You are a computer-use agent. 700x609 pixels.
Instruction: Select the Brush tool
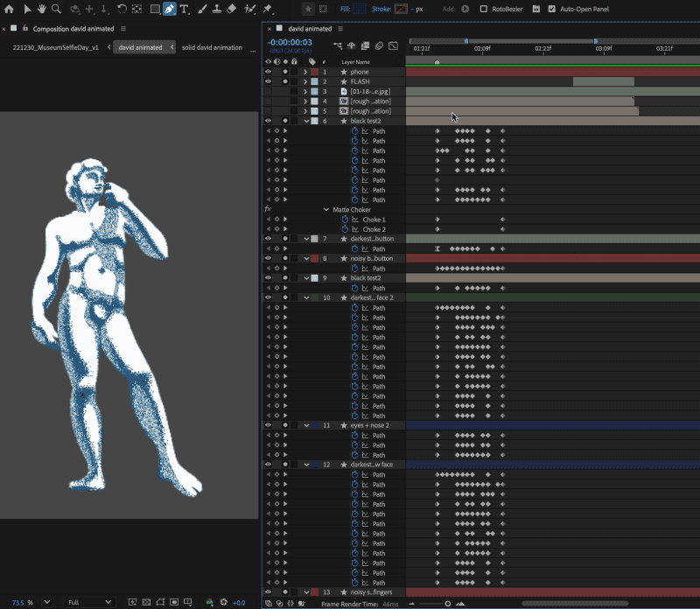tap(202, 9)
